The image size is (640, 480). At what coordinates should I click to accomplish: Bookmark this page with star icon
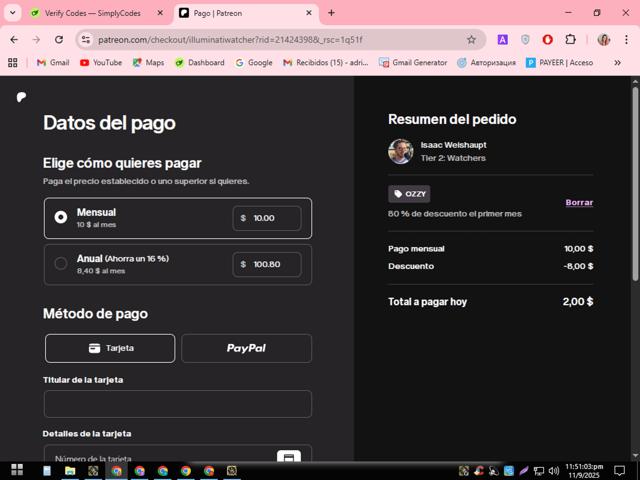(x=471, y=40)
